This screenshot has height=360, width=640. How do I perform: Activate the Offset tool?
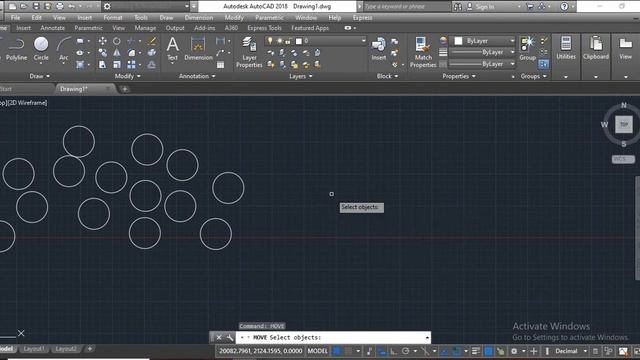[x=152, y=64]
